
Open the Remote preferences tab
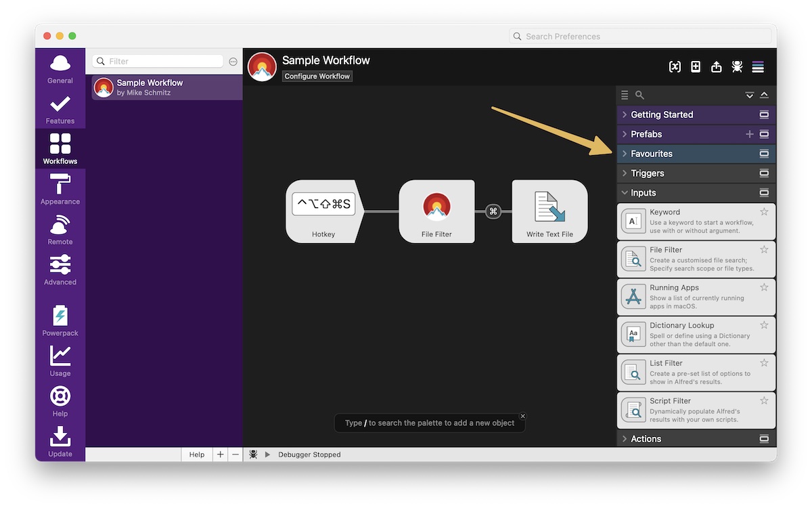pos(60,230)
